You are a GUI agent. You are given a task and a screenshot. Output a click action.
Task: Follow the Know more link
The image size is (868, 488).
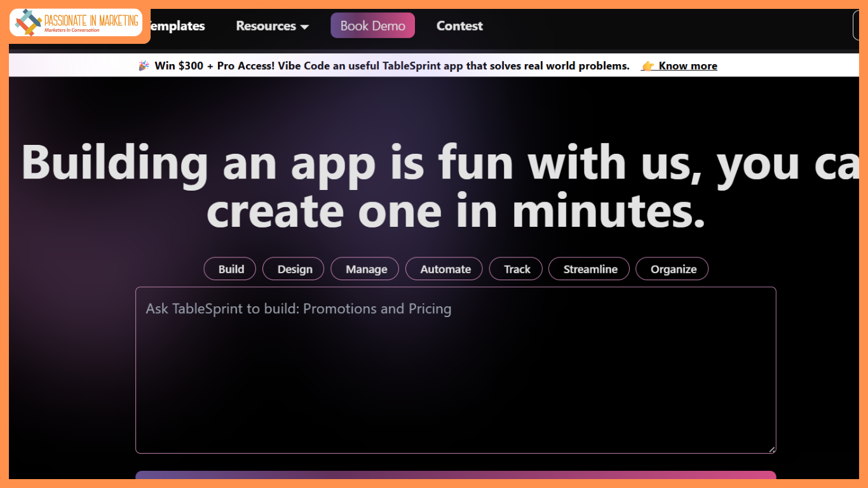(x=688, y=66)
